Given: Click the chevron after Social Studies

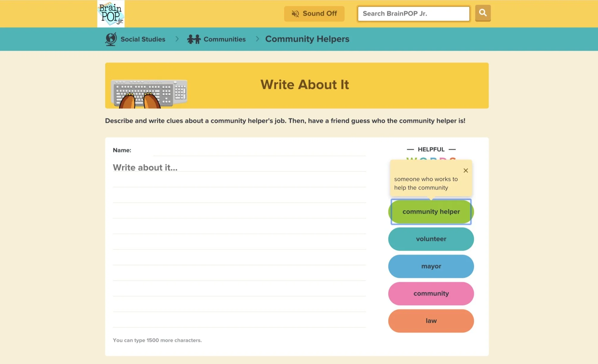Looking at the screenshot, I should [177, 39].
